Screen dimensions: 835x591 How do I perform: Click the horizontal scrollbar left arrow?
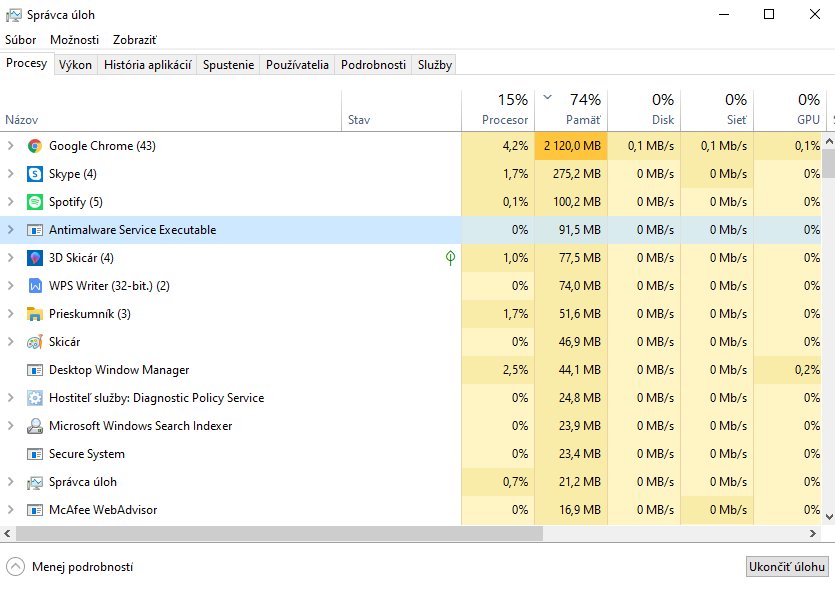click(x=7, y=533)
